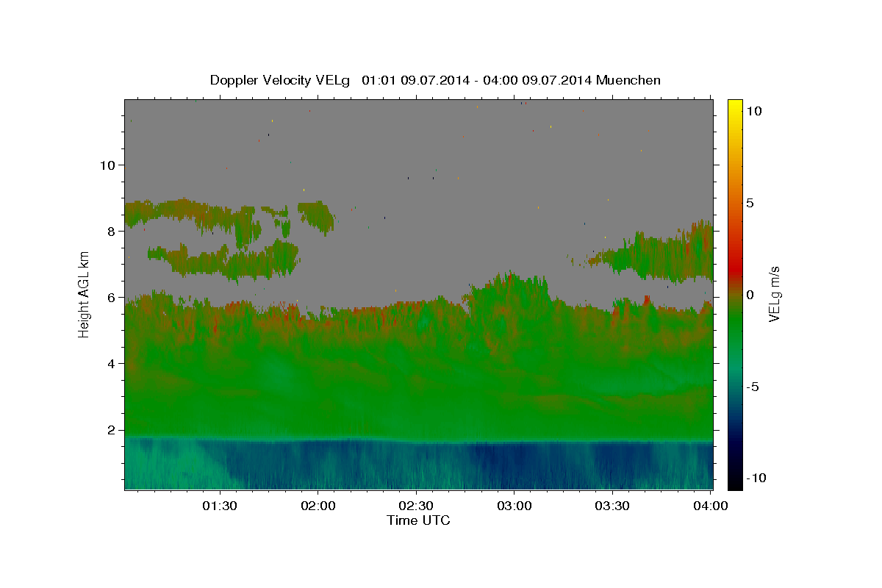Click the colorbar tick value '-5'
Image resolution: width=882 pixels, height=588 pixels.
[x=752, y=387]
